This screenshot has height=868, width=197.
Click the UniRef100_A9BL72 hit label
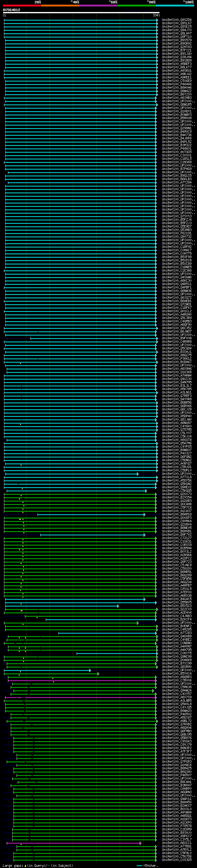pos(176,721)
